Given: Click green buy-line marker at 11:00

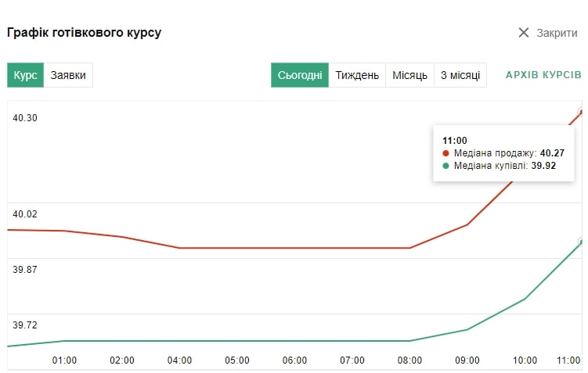Looking at the screenshot, I should coord(581,242).
